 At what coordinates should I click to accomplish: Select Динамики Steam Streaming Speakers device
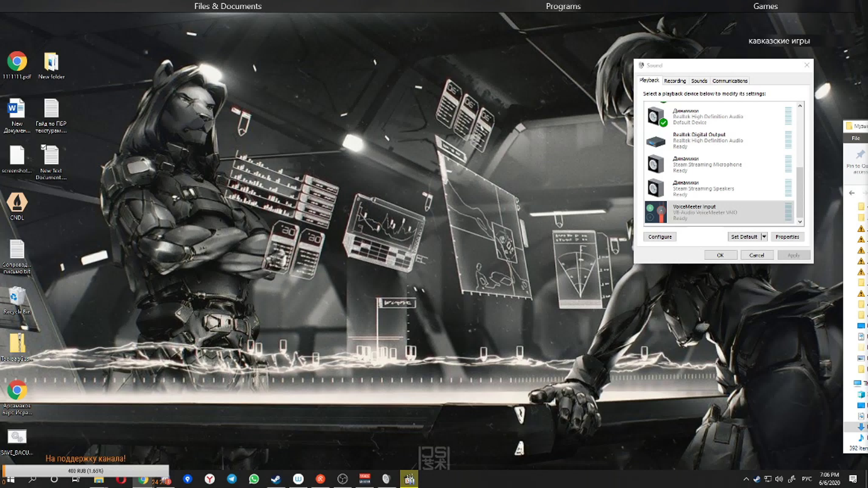(719, 189)
